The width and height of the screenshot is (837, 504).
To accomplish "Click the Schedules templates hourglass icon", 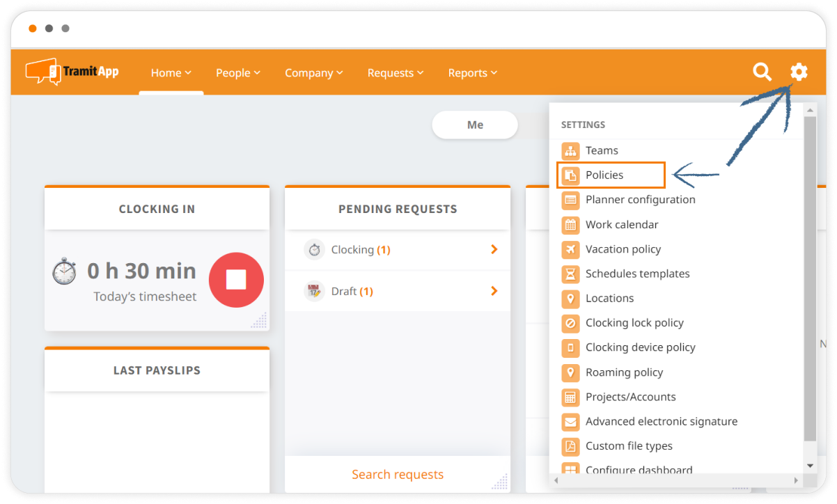I will pos(570,274).
